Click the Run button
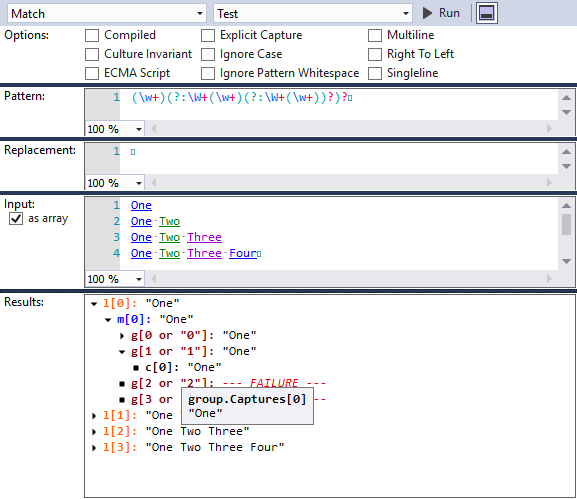 441,13
